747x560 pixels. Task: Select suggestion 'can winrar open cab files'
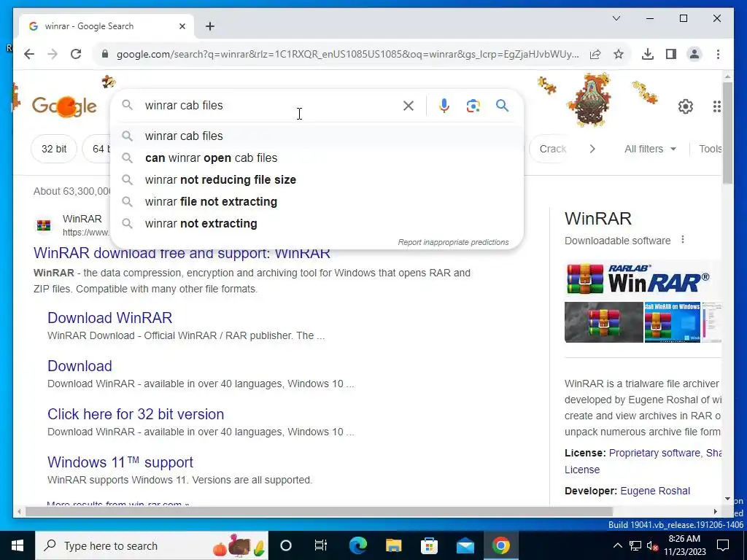(x=317, y=157)
